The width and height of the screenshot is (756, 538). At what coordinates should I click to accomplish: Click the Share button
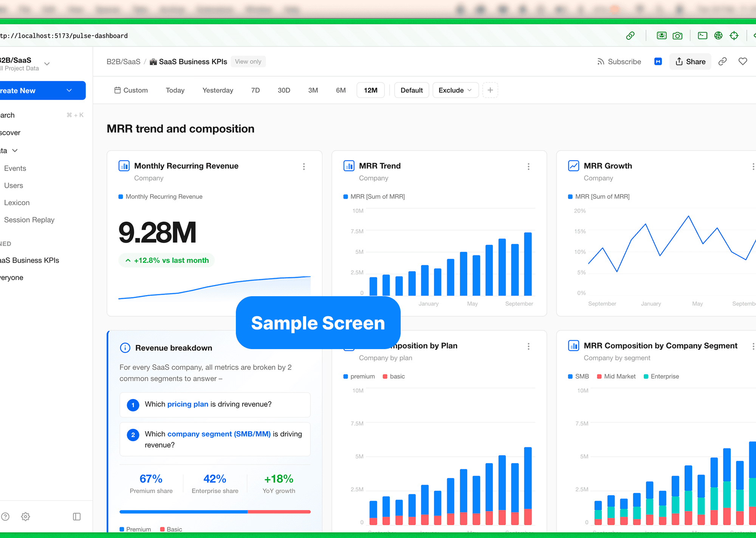tap(690, 62)
